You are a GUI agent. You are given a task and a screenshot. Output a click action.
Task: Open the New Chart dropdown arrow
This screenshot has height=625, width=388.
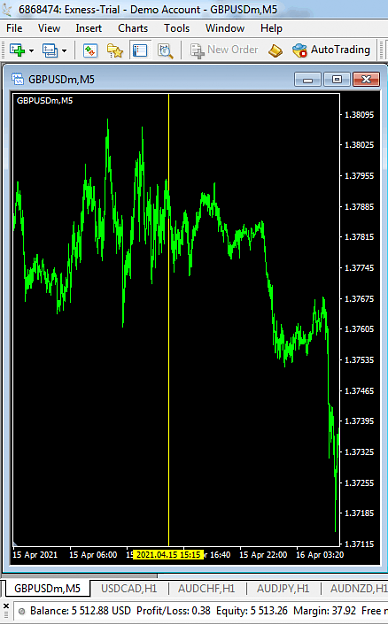(31, 51)
